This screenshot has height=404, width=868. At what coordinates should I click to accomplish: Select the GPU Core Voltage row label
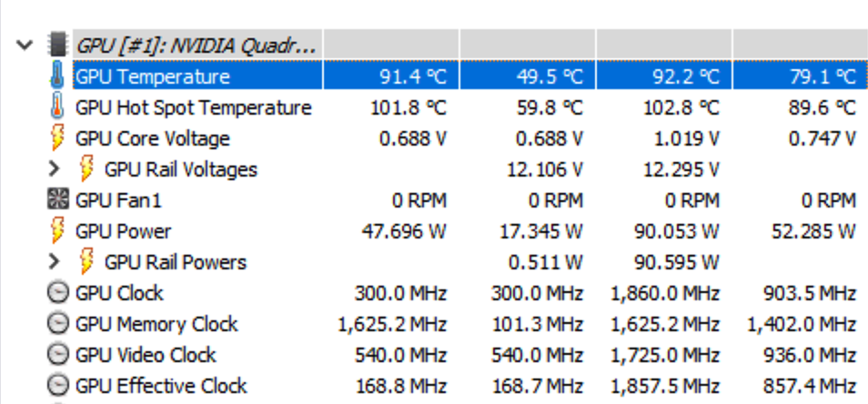tap(152, 138)
